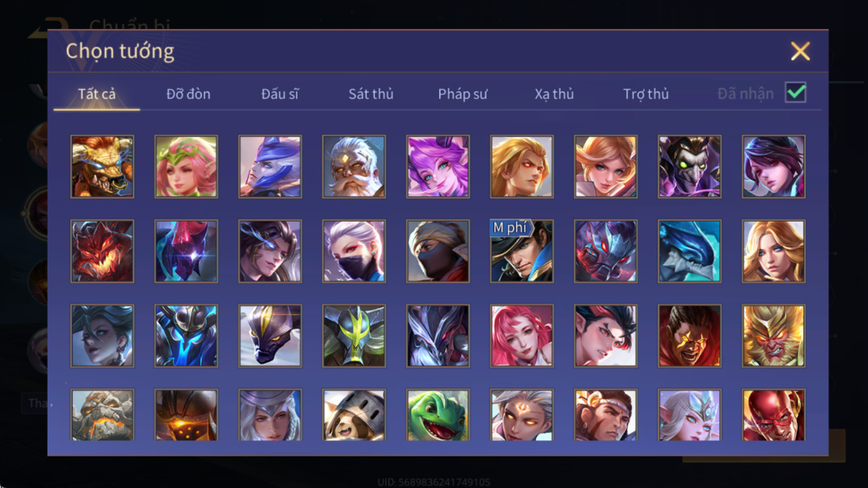This screenshot has width=868, height=488.
Task: Choose the rock golem lava hero
Action: (103, 414)
